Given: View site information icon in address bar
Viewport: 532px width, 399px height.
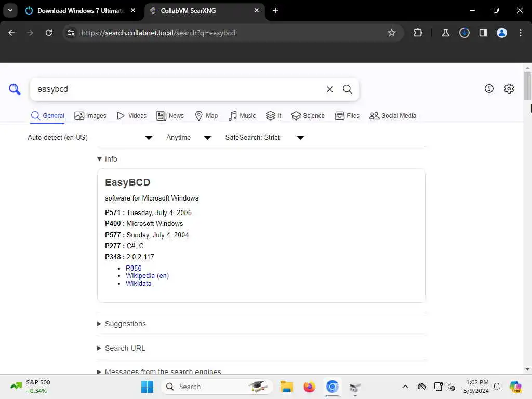Looking at the screenshot, I should [x=71, y=33].
